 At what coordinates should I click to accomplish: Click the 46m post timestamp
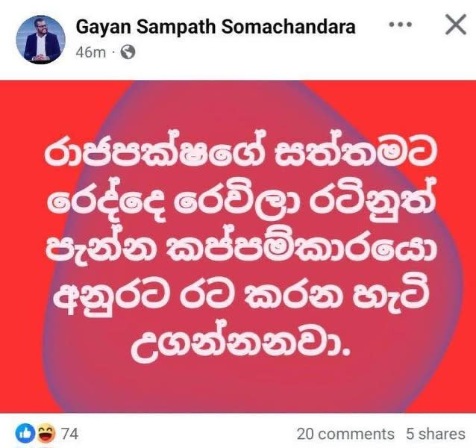[90, 52]
